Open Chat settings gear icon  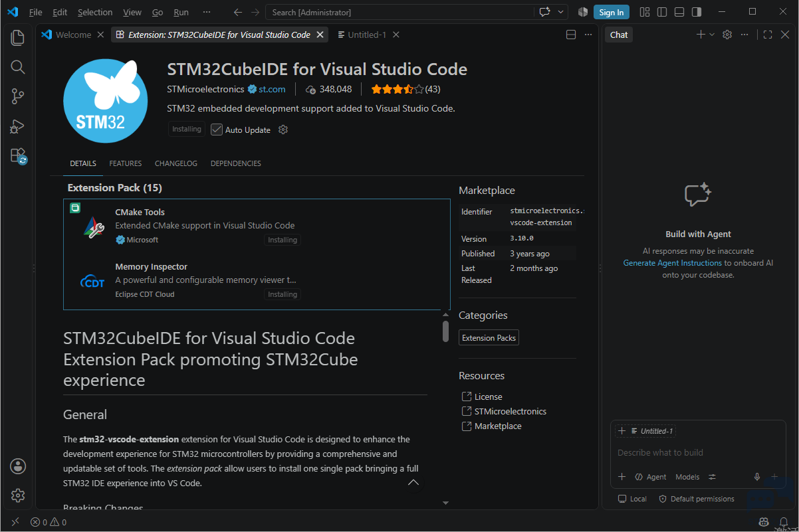727,35
